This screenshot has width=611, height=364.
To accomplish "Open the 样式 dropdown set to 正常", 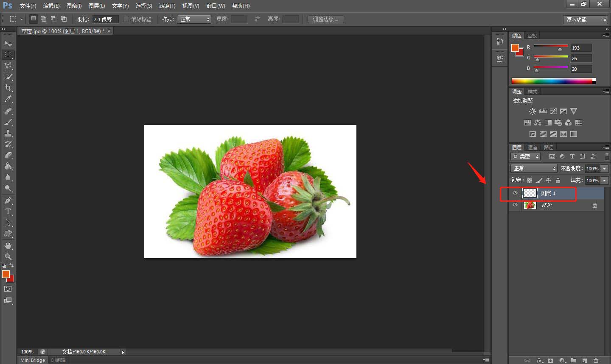I will [194, 19].
